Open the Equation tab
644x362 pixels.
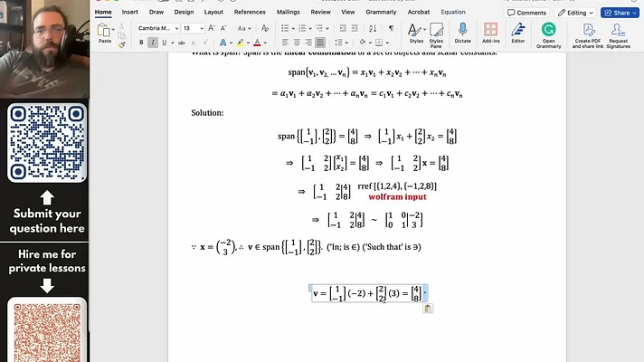pyautogui.click(x=453, y=12)
